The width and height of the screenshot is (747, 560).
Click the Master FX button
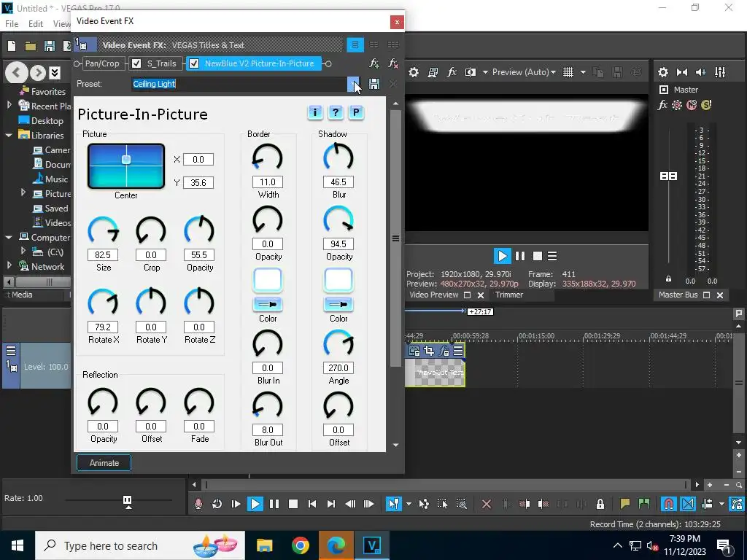click(x=662, y=105)
